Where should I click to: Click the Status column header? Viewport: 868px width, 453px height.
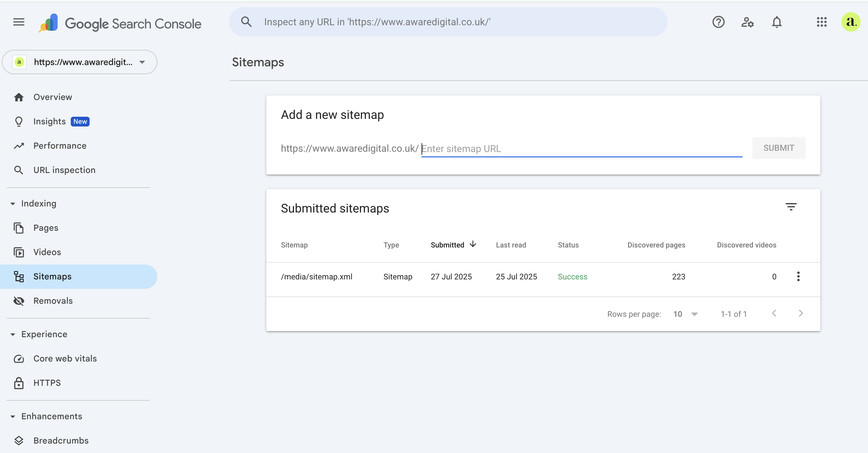point(568,245)
